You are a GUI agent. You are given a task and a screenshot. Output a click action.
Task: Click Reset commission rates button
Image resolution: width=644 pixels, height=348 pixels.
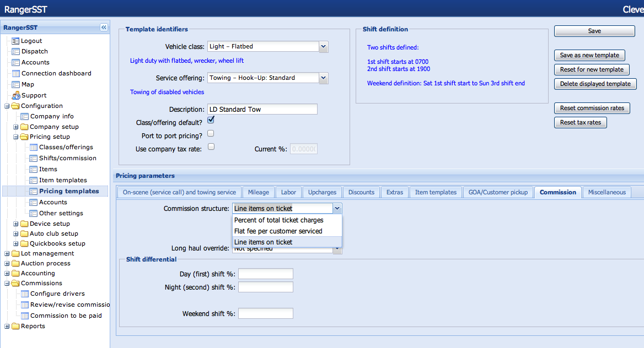(x=592, y=108)
